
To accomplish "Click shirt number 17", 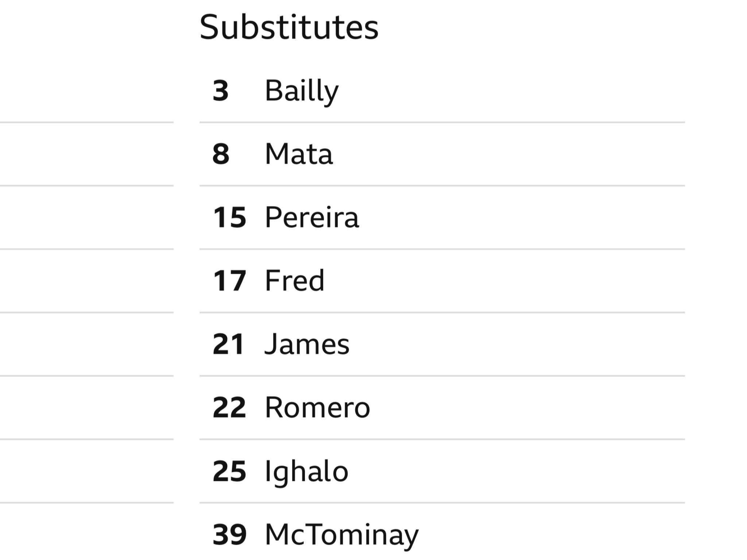I will [x=229, y=281].
